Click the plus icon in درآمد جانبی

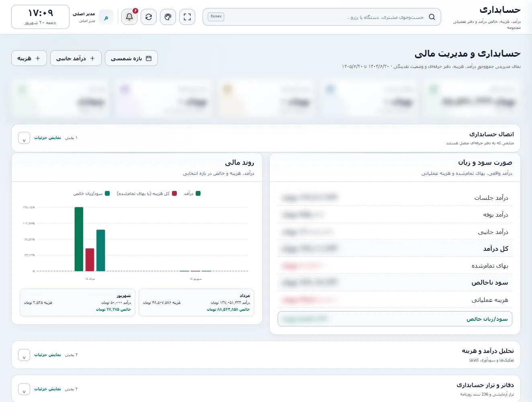(92, 58)
